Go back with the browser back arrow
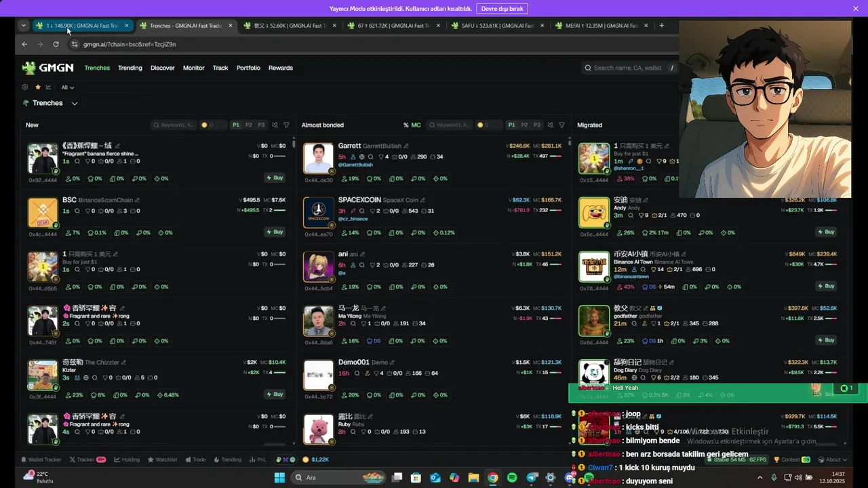Viewport: 868px width, 488px height. (24, 44)
